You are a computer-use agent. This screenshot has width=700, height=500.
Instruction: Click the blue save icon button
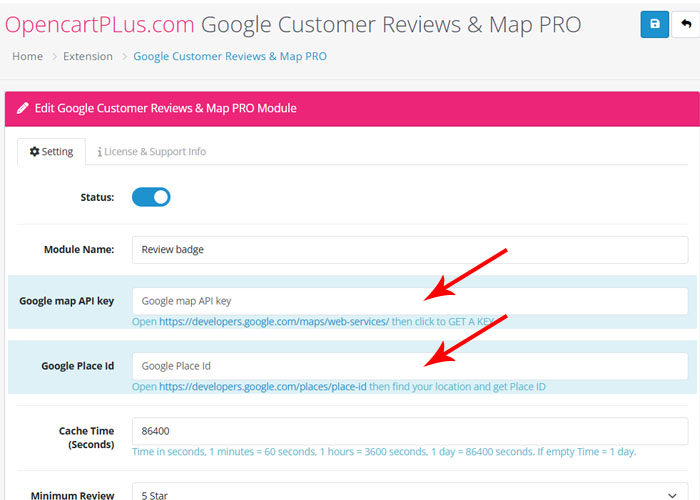point(655,24)
